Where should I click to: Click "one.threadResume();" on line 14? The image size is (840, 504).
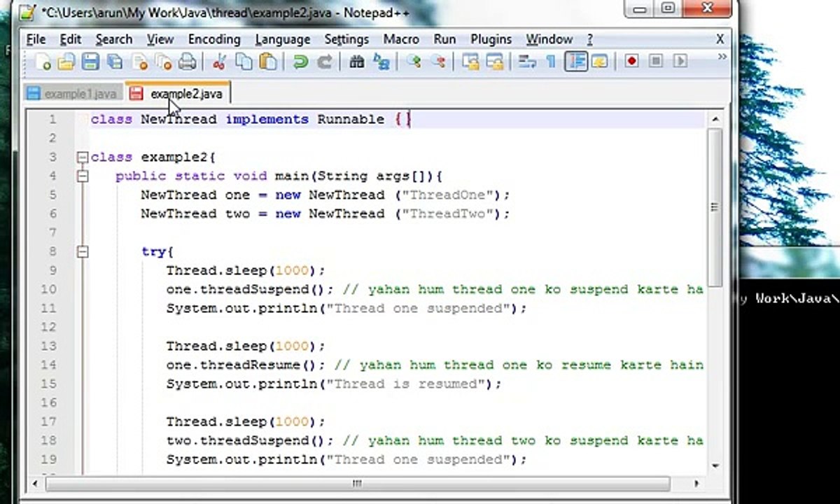(246, 365)
